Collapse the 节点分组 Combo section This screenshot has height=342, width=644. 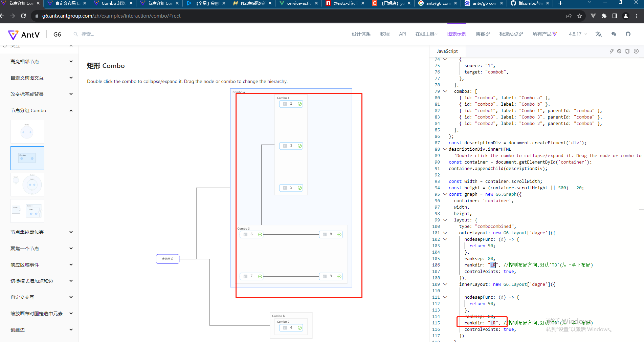(70, 110)
